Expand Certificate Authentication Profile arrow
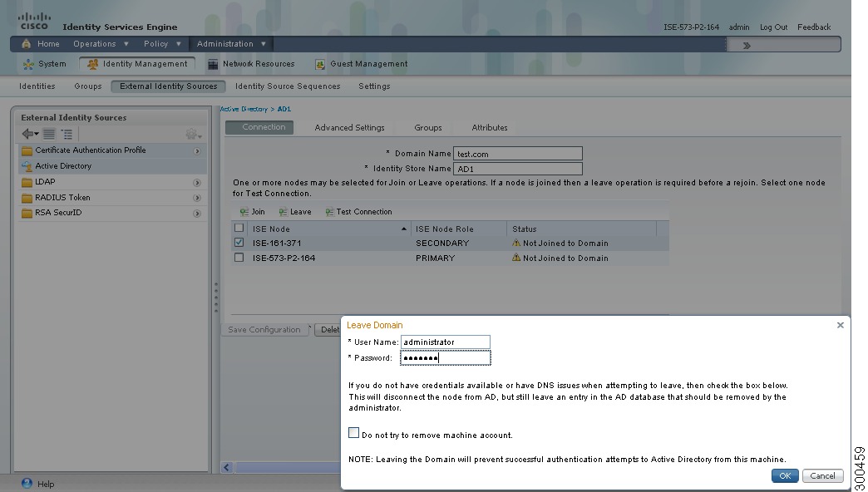This screenshot has width=868, height=492. coord(197,151)
